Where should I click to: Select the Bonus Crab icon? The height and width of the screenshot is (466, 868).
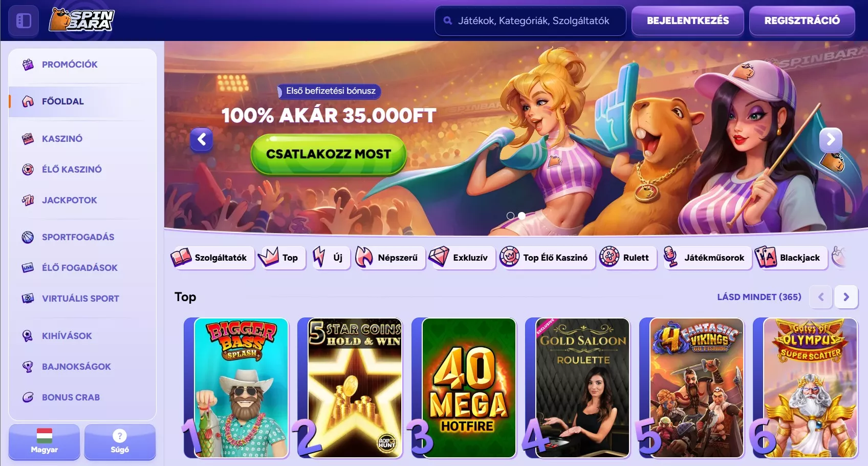coord(28,397)
